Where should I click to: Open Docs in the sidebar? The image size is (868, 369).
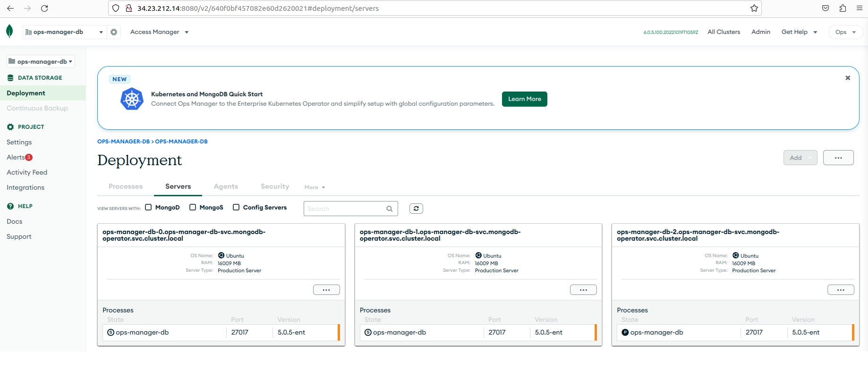(15, 221)
